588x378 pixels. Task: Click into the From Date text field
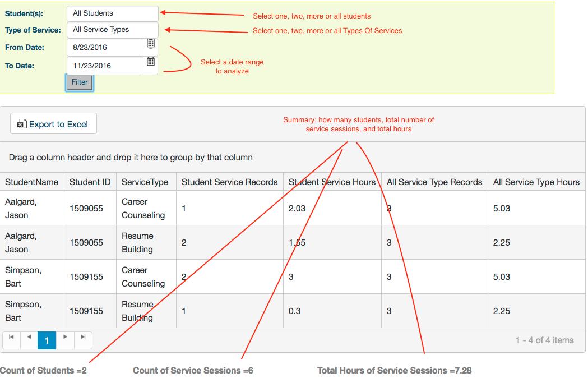pyautogui.click(x=105, y=48)
